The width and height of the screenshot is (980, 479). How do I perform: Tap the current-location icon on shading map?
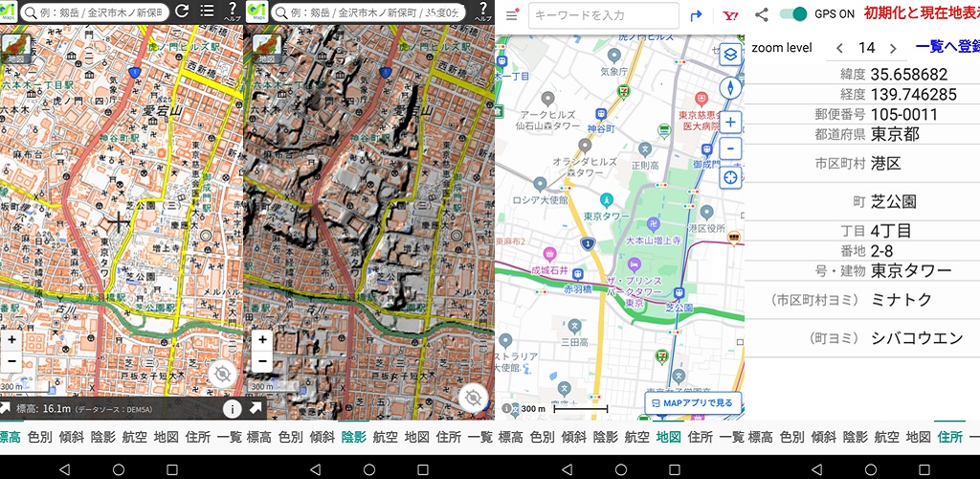tap(473, 398)
